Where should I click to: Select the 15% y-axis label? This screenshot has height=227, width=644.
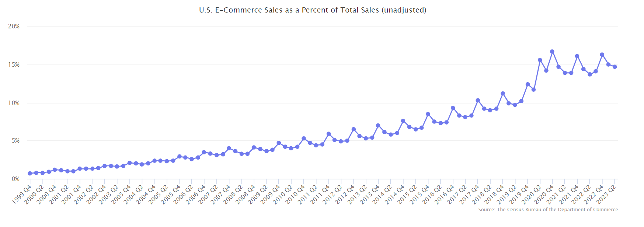14,65
